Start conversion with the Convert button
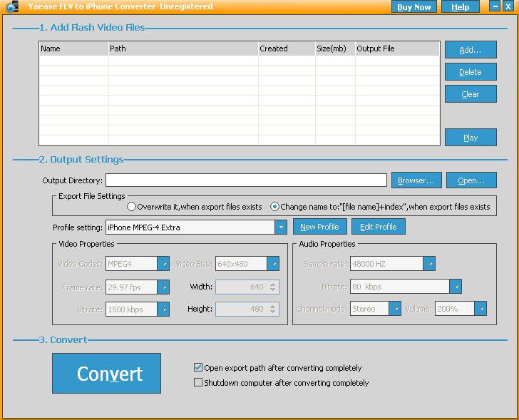Screen dimensions: 519x420 click(x=107, y=374)
